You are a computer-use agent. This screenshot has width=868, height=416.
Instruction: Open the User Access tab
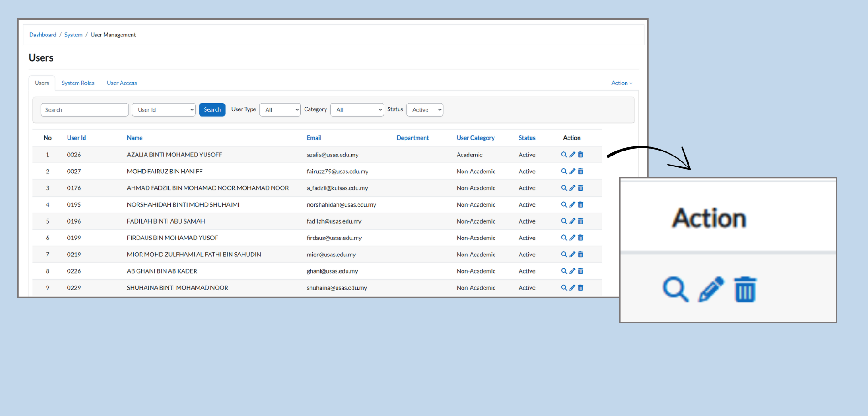[x=121, y=83]
